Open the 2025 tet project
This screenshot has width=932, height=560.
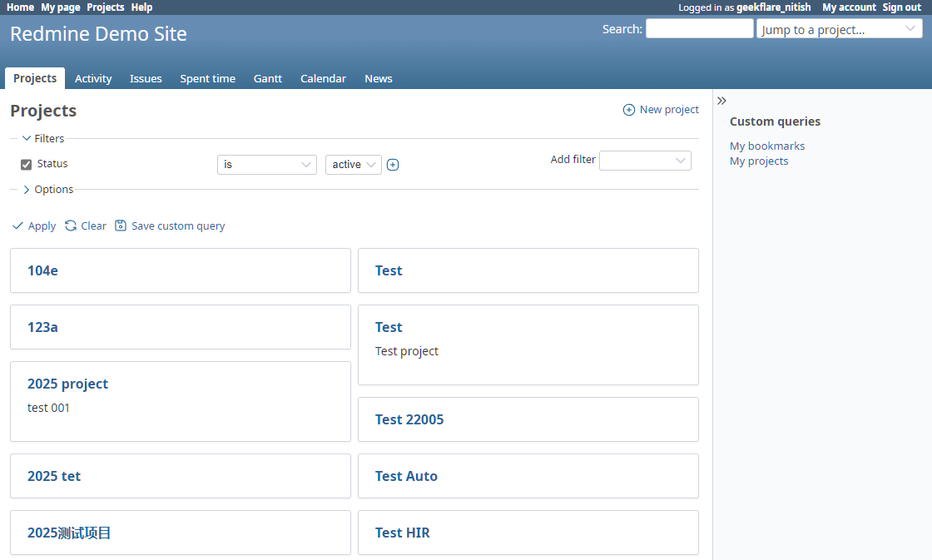pos(54,476)
